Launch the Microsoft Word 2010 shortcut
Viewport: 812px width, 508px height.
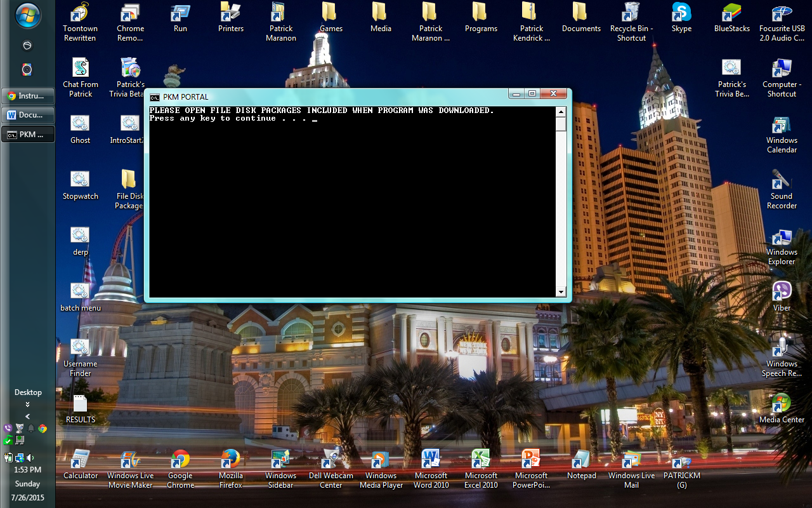click(431, 469)
